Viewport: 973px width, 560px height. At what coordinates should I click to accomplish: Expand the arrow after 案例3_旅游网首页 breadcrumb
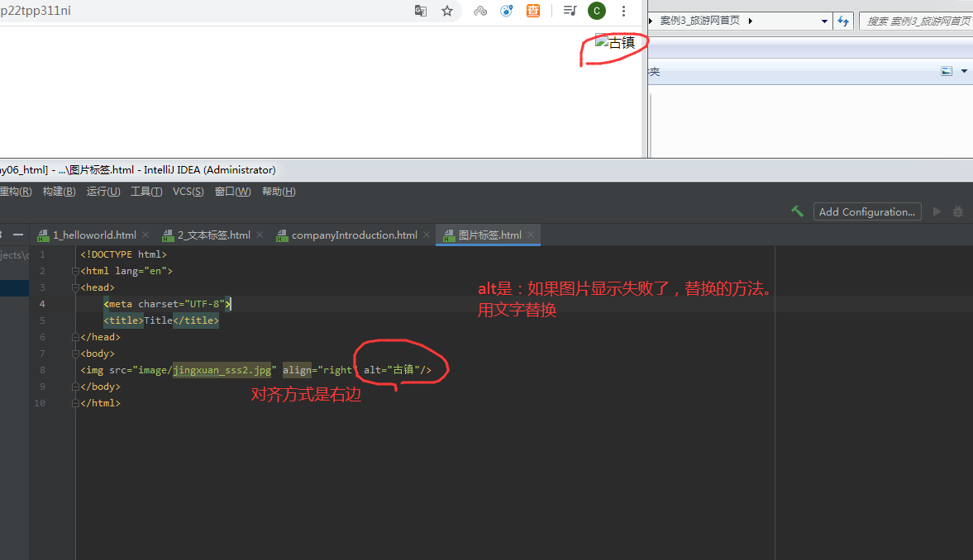[x=751, y=21]
